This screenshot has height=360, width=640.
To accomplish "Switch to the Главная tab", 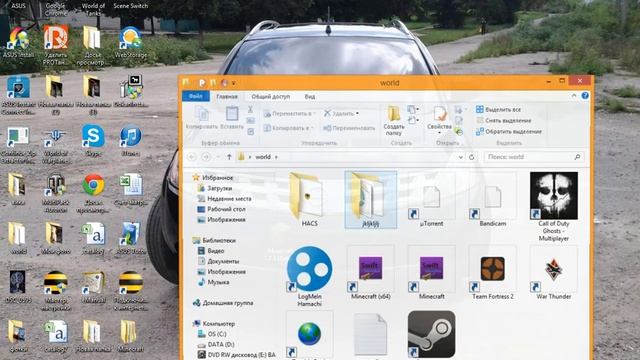I will (227, 97).
